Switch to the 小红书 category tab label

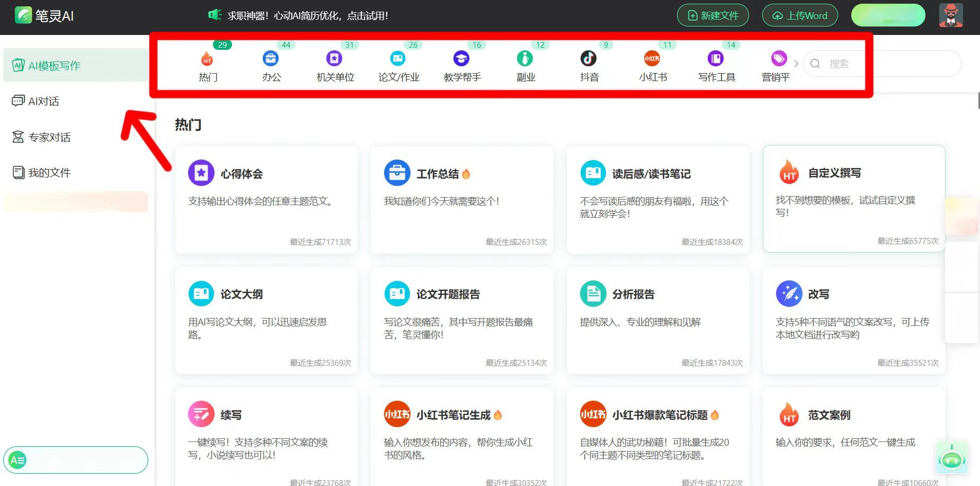pos(653,77)
